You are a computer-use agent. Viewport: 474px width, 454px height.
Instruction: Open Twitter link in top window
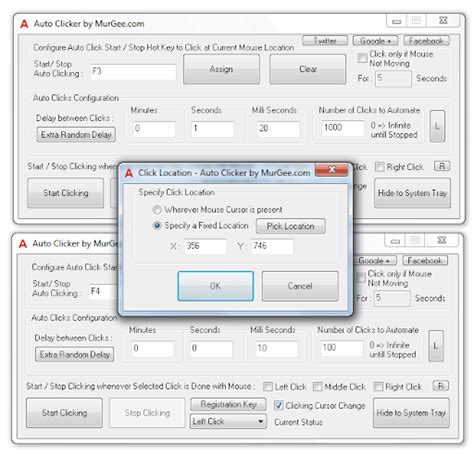[x=325, y=41]
